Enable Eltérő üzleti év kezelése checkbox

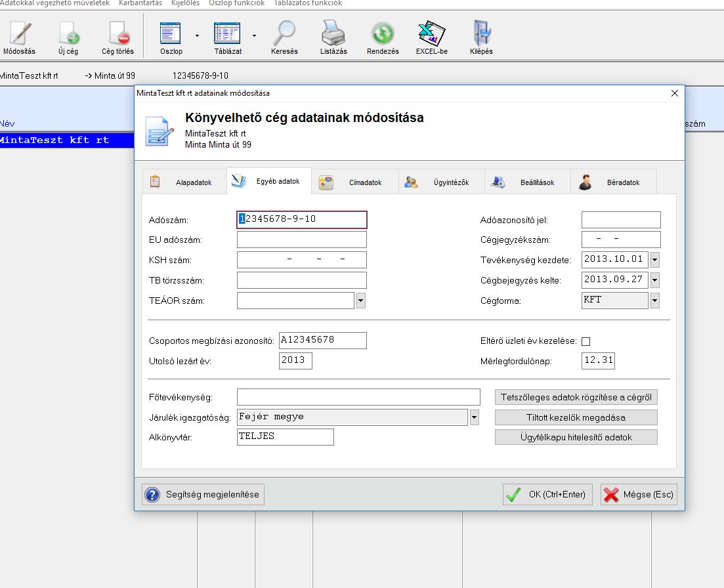(586, 341)
